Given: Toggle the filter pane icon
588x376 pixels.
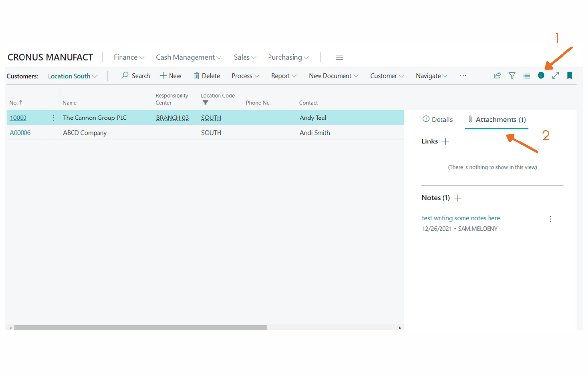Looking at the screenshot, I should (512, 76).
